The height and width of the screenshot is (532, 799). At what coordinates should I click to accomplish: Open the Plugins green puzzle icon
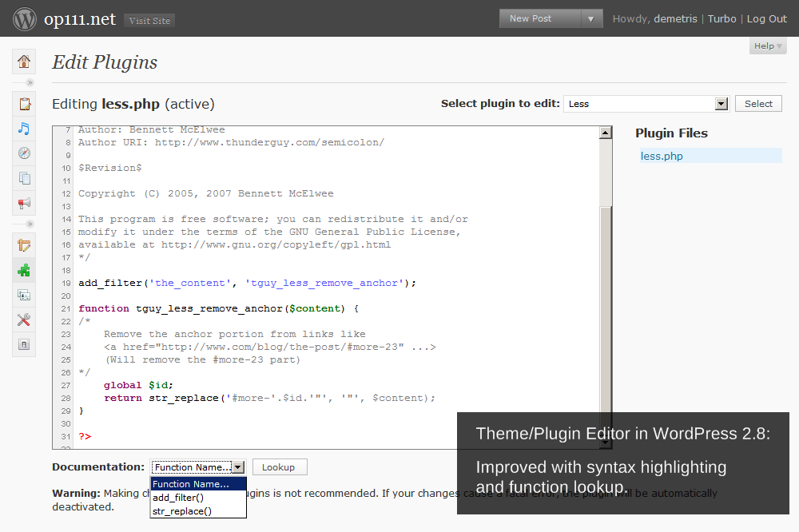point(24,270)
